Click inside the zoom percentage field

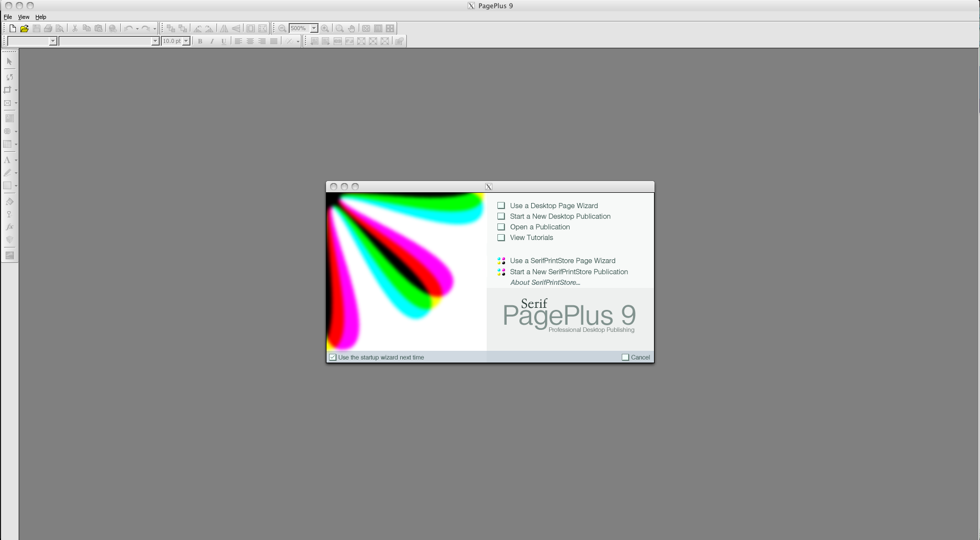[x=299, y=29]
